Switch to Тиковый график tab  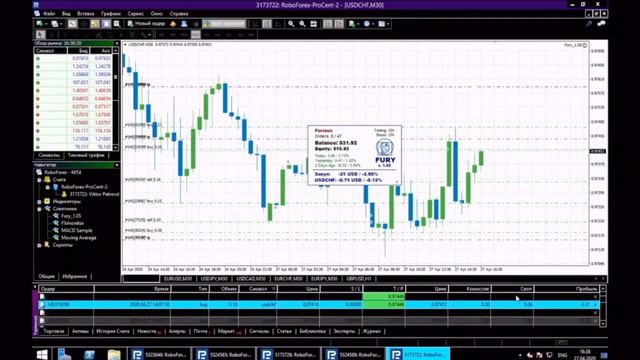pyautogui.click(x=86, y=155)
